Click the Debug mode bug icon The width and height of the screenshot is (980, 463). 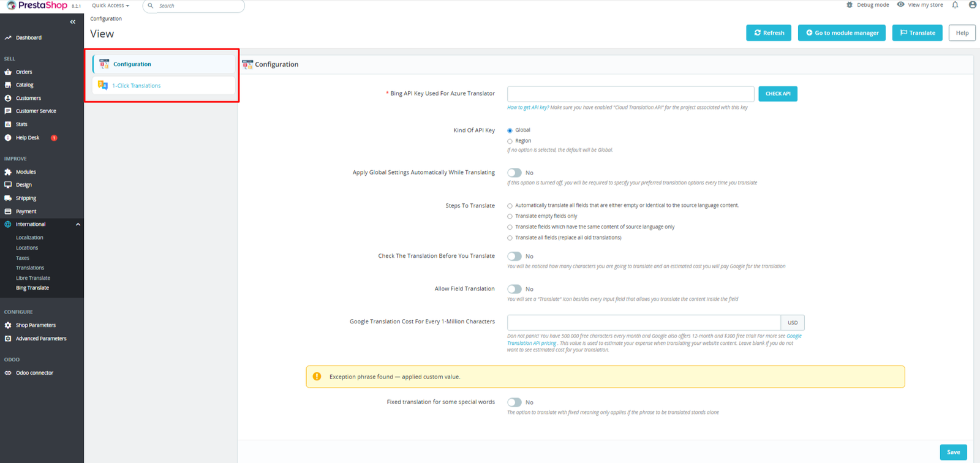tap(850, 5)
